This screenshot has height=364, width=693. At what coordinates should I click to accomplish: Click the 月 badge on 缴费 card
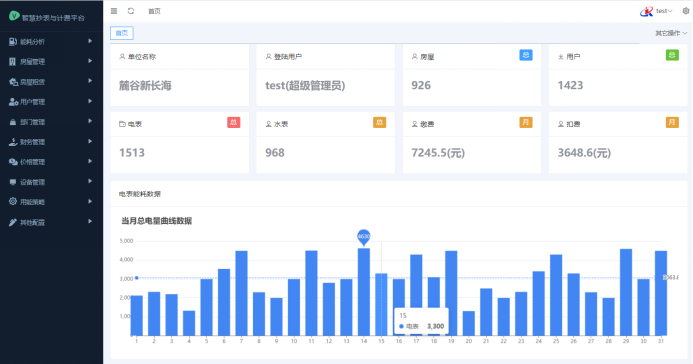525,122
